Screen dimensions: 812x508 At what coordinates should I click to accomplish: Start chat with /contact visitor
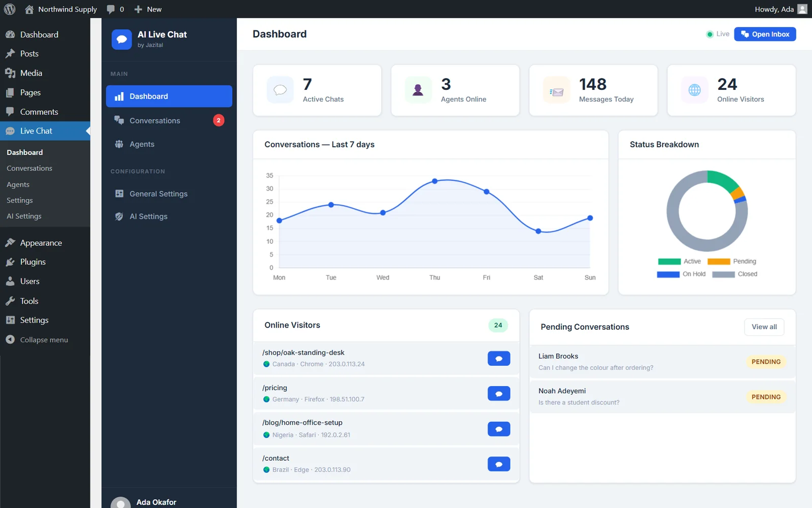point(499,464)
